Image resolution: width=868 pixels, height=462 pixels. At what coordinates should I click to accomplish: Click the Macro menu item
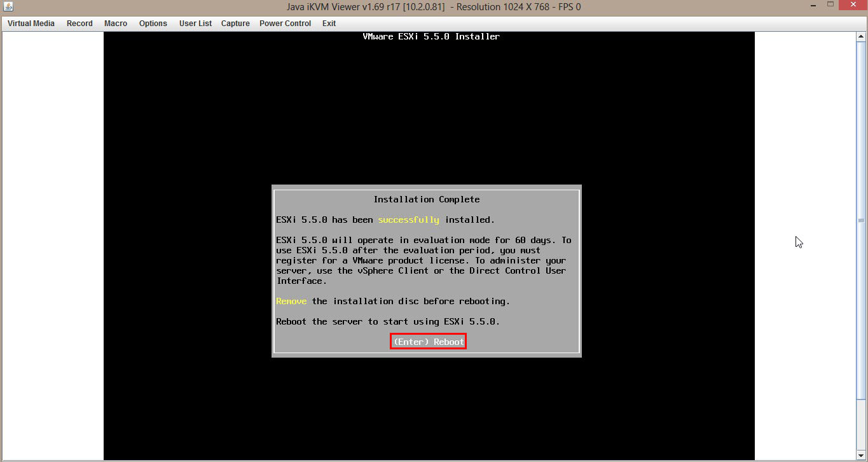click(116, 24)
